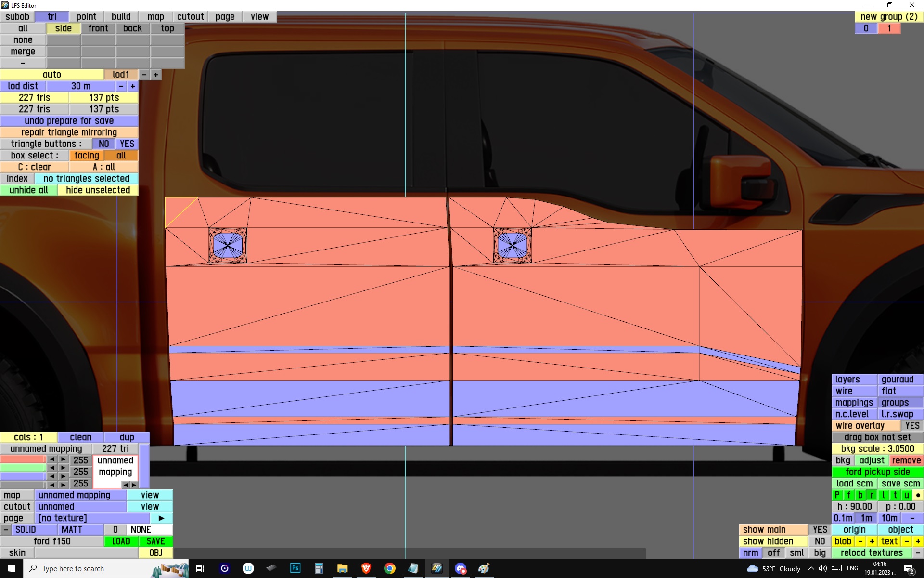Switch to the cutout tab
Screen dimensions: 924x578
pos(190,17)
